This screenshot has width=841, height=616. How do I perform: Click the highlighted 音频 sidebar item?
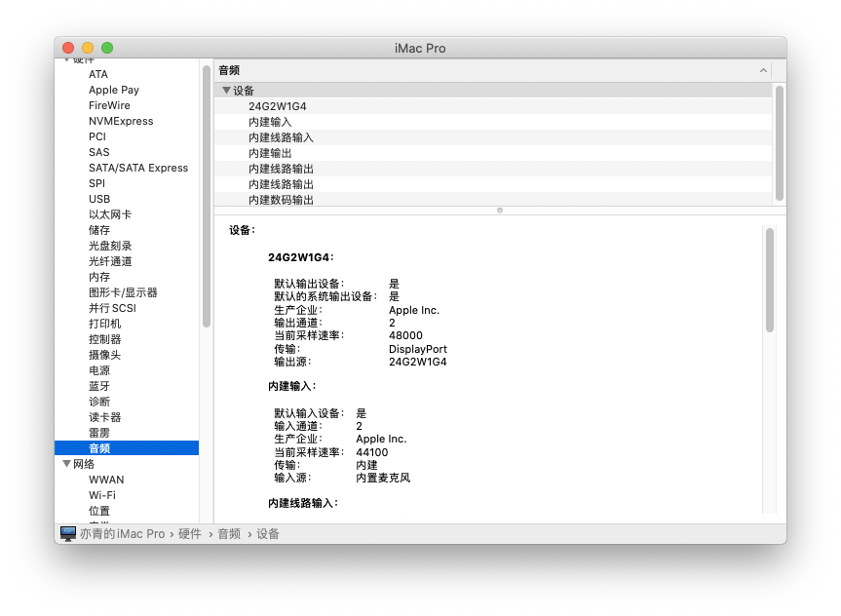[127, 447]
